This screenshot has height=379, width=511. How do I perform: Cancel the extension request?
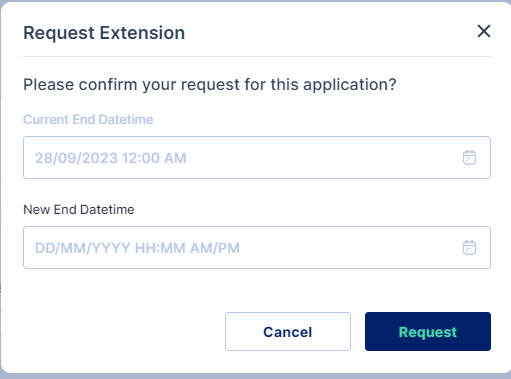(288, 331)
